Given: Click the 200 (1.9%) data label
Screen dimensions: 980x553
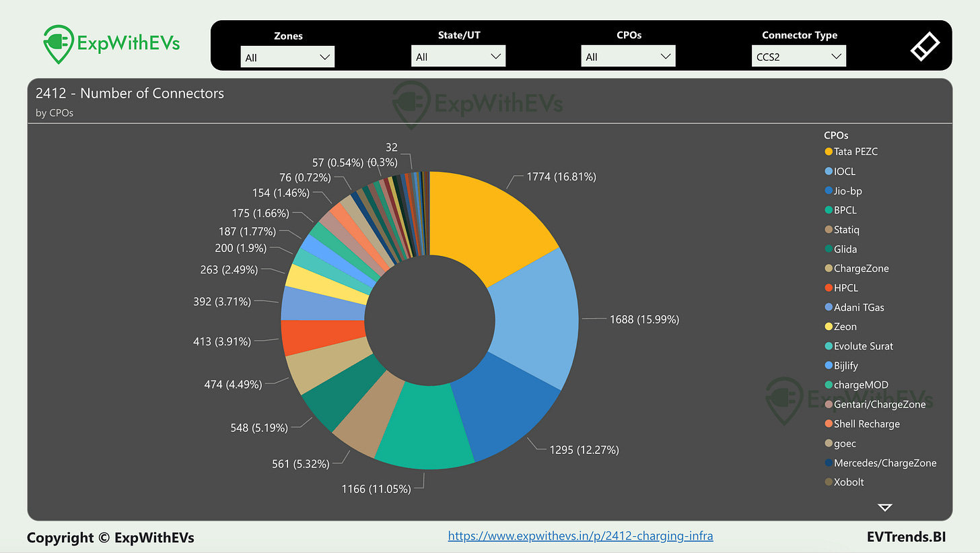Looking at the screenshot, I should point(240,248).
